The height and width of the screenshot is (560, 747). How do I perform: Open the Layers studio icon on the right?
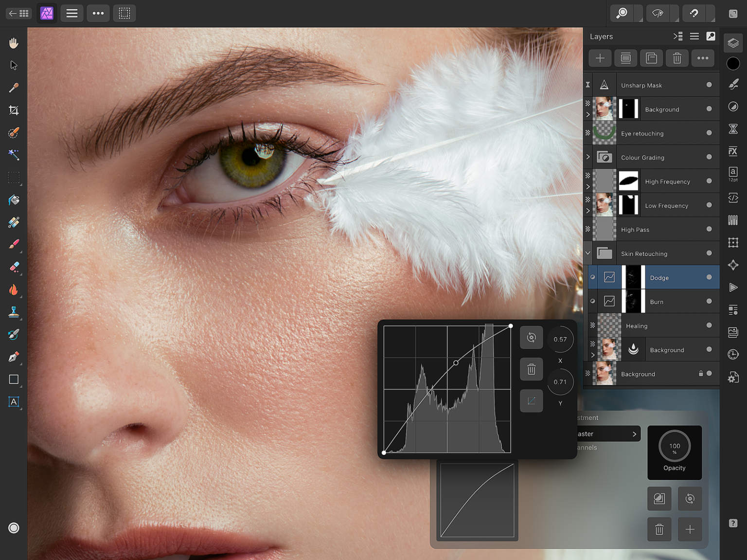pyautogui.click(x=733, y=43)
